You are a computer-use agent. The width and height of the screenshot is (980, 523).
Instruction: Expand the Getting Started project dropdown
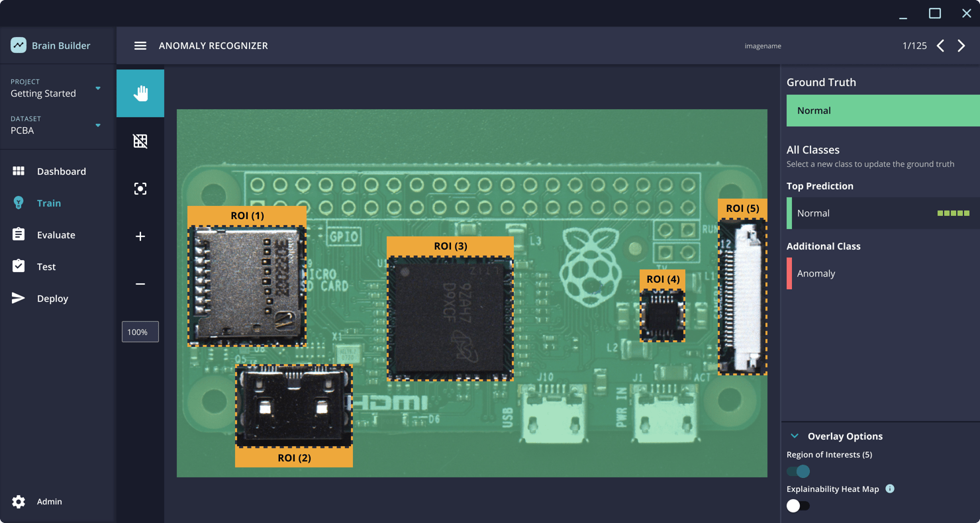coord(97,88)
